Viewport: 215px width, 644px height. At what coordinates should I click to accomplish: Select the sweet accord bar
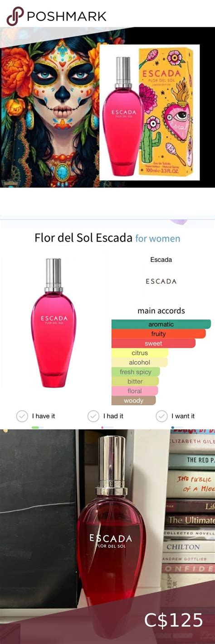click(153, 343)
